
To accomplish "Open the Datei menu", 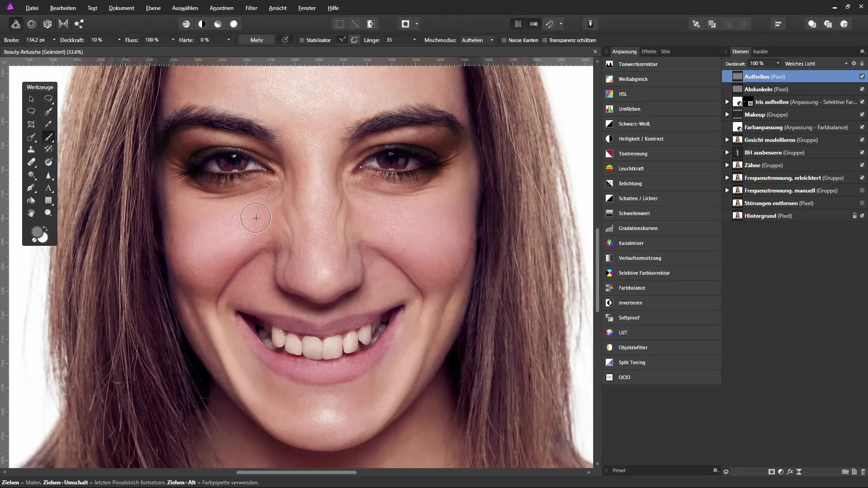I will tap(32, 8).
